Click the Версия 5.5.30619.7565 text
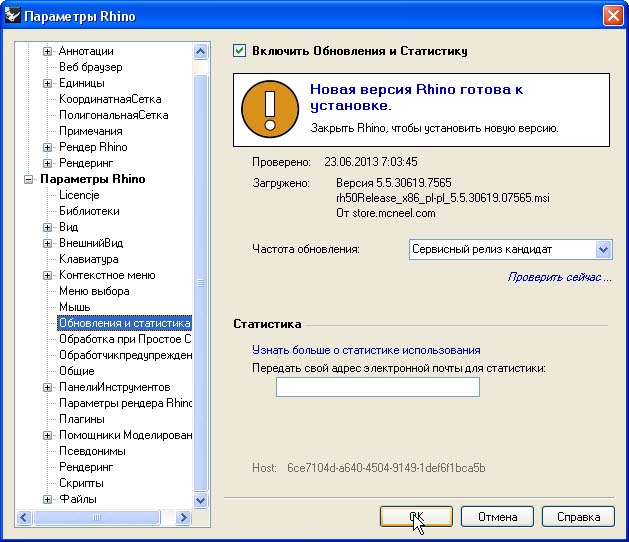This screenshot has width=629, height=542. tap(394, 183)
